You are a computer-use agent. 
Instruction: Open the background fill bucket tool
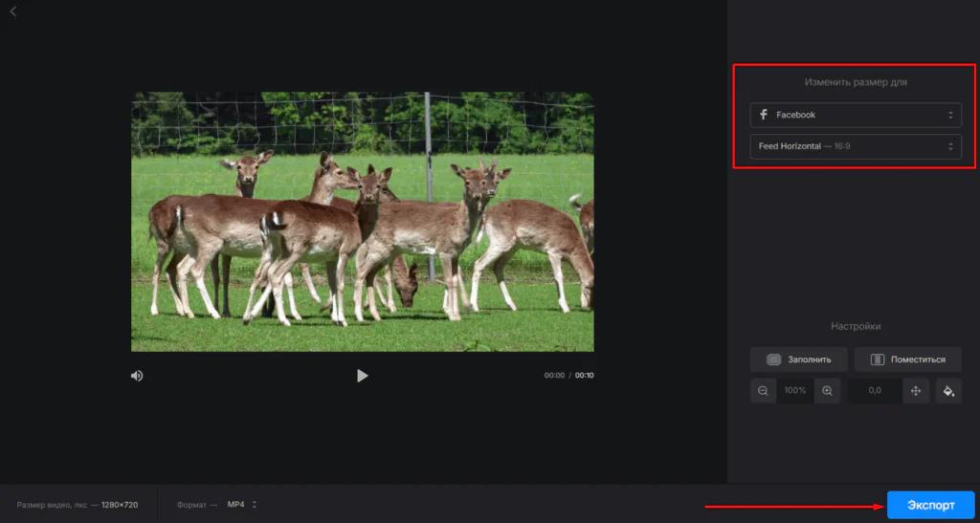[x=948, y=391]
